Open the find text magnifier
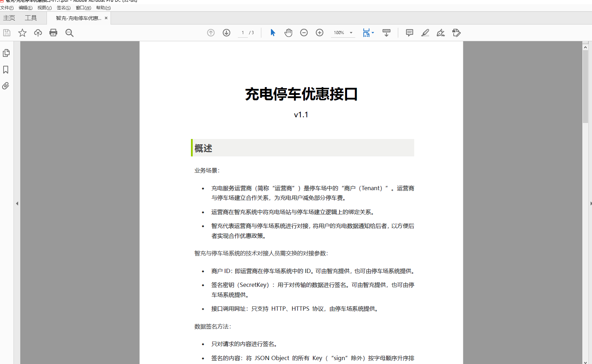Image resolution: width=592 pixels, height=364 pixels. pos(69,33)
